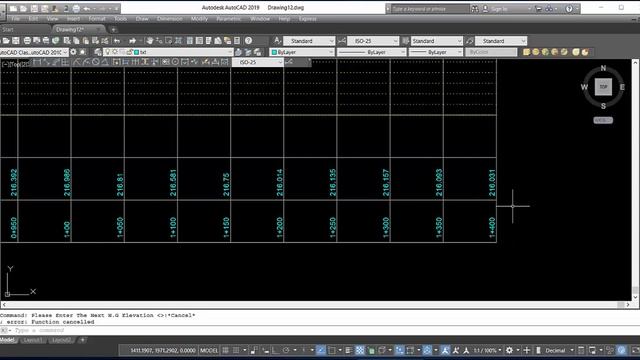Open the Modify menu
The height and width of the screenshot is (360, 640).
(199, 19)
